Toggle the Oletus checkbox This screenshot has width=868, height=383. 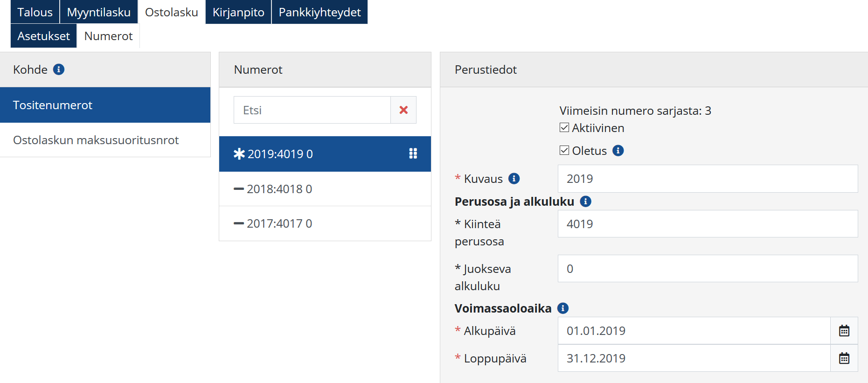tap(564, 151)
